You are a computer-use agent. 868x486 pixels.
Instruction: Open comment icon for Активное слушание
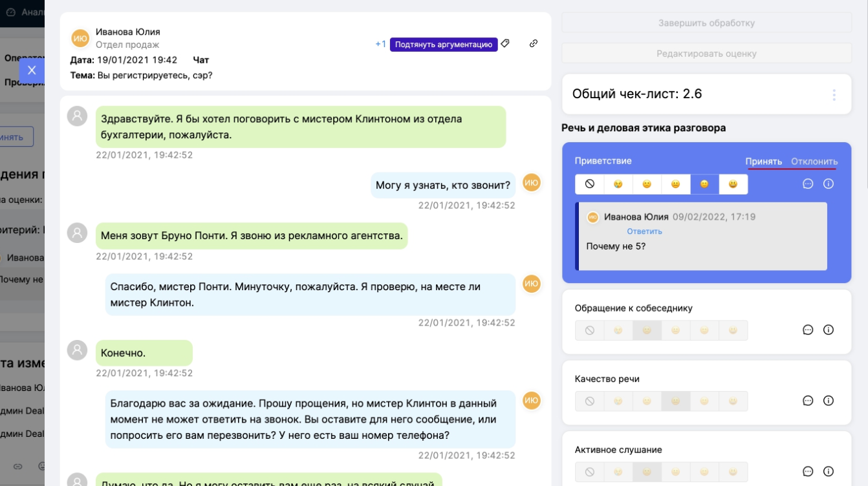[x=808, y=472]
